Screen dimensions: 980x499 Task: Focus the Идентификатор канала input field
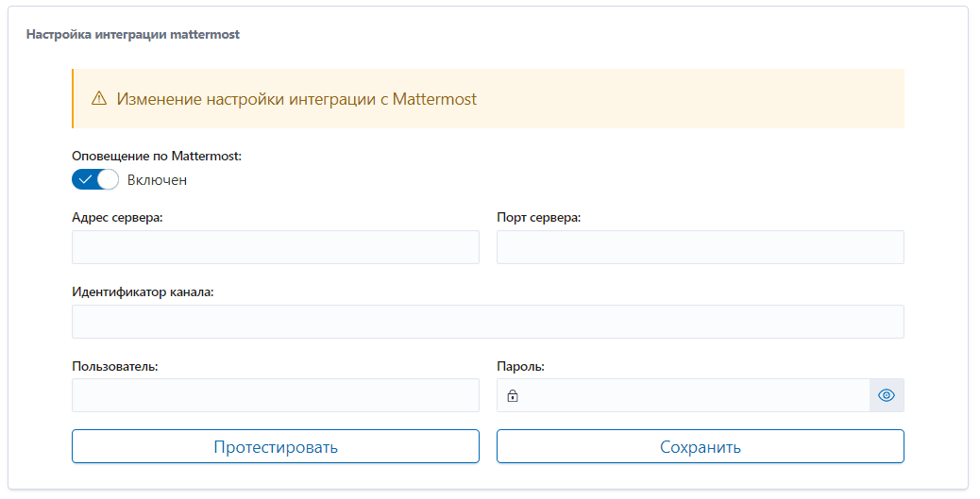488,322
